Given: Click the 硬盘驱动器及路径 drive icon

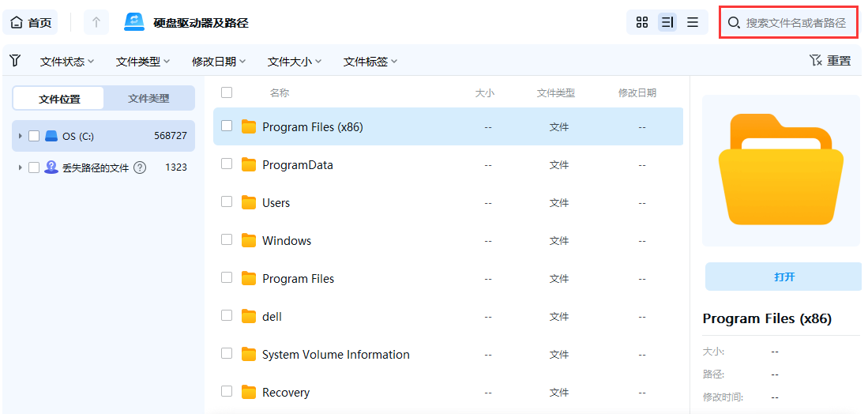Looking at the screenshot, I should pyautogui.click(x=134, y=22).
